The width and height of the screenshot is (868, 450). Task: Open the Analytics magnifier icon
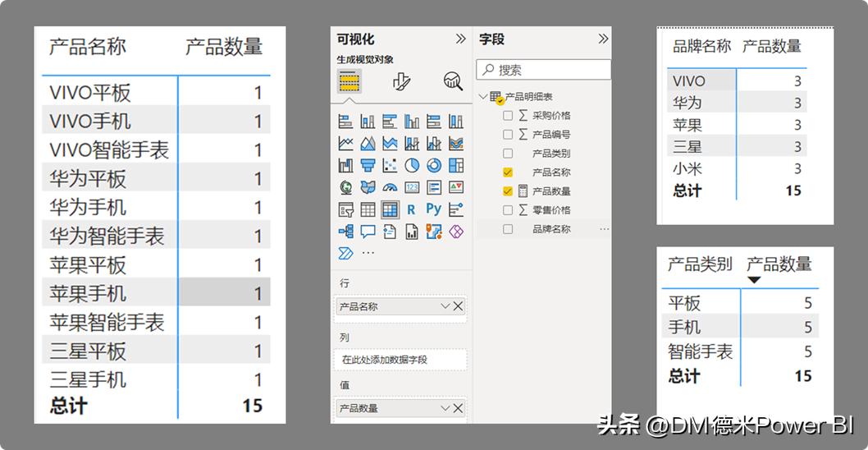pos(453,81)
